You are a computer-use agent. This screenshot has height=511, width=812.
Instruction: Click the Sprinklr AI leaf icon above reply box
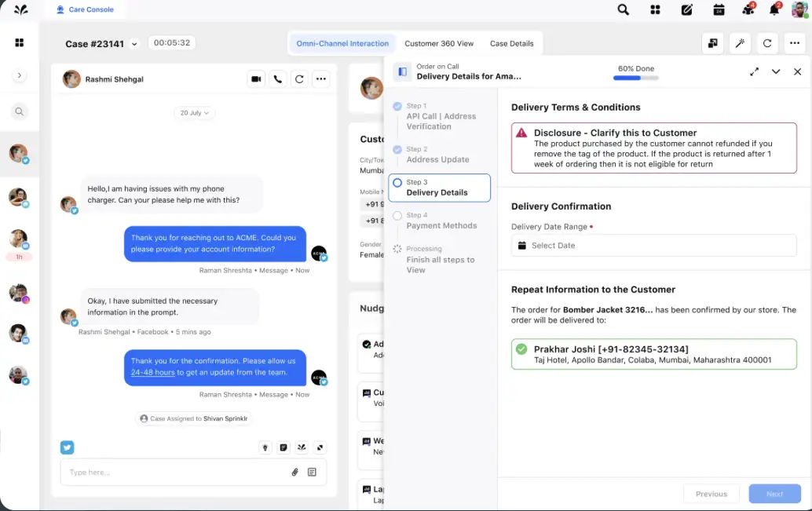pyautogui.click(x=302, y=447)
